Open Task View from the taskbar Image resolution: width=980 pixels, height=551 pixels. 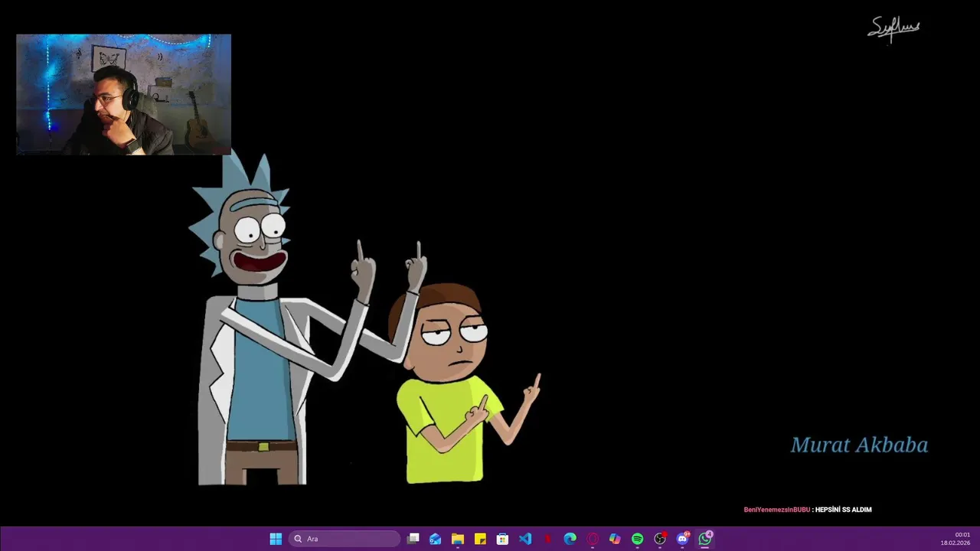click(x=413, y=539)
